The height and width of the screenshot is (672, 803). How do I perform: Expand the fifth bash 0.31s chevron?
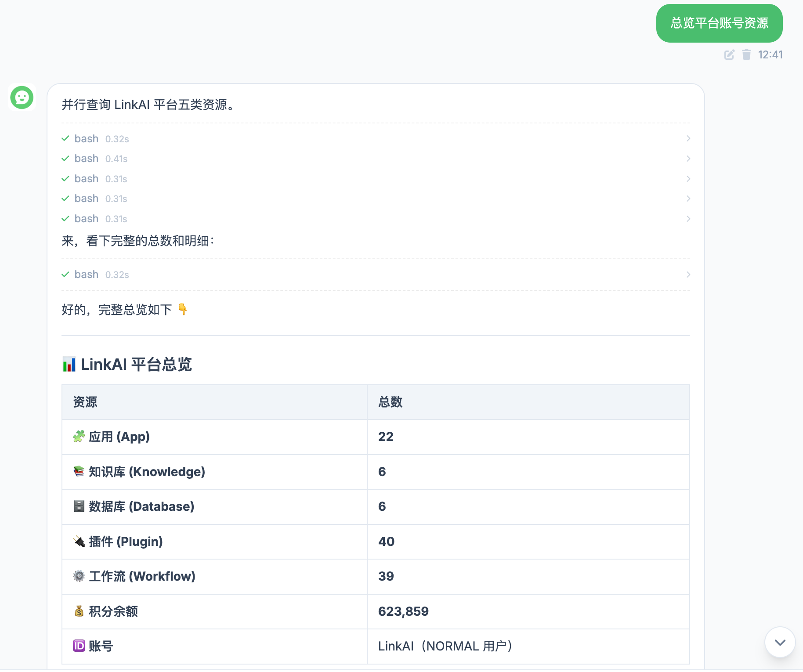688,218
